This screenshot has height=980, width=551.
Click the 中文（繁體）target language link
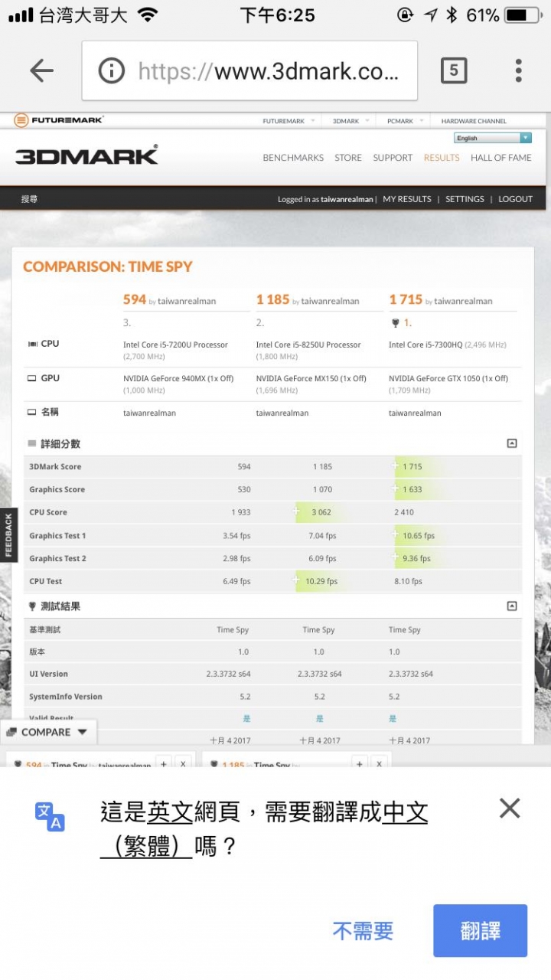tap(264, 829)
